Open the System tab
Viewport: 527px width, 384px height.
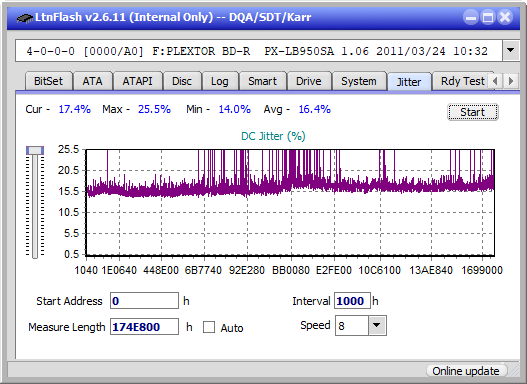tap(359, 81)
